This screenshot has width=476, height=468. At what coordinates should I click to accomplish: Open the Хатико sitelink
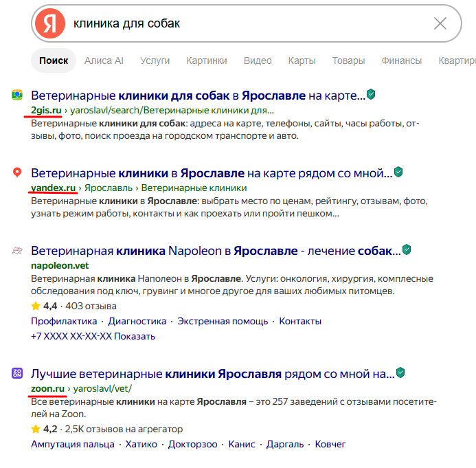tap(141, 445)
